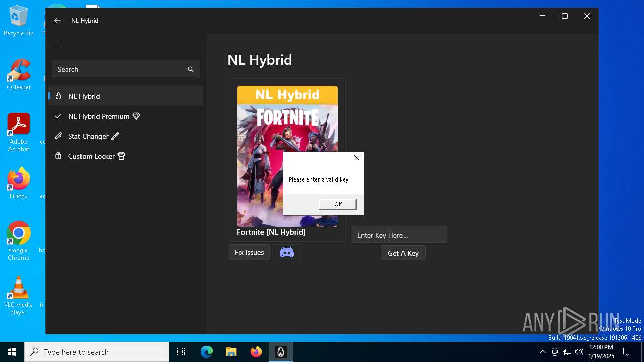Focus the Search input field
The width and height of the screenshot is (644, 362).
(126, 69)
